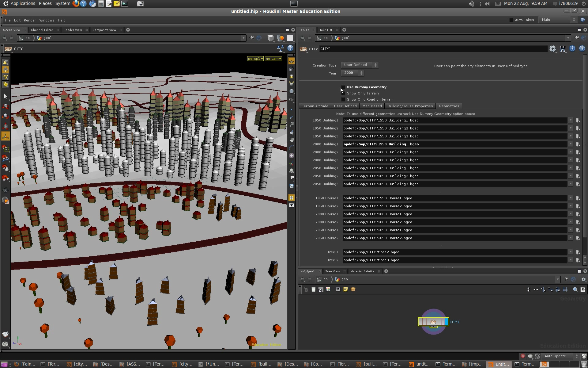Click the 2050 Building3 path field
The image size is (588, 368).
(x=454, y=184)
